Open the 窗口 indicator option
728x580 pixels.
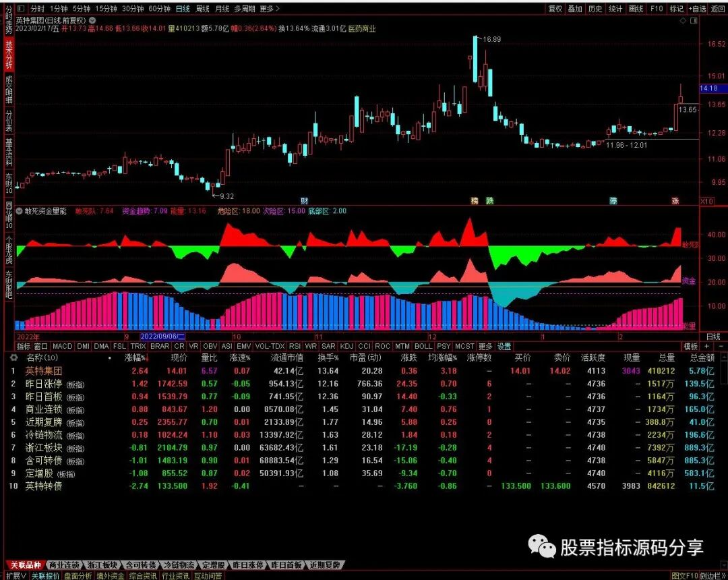point(41,347)
